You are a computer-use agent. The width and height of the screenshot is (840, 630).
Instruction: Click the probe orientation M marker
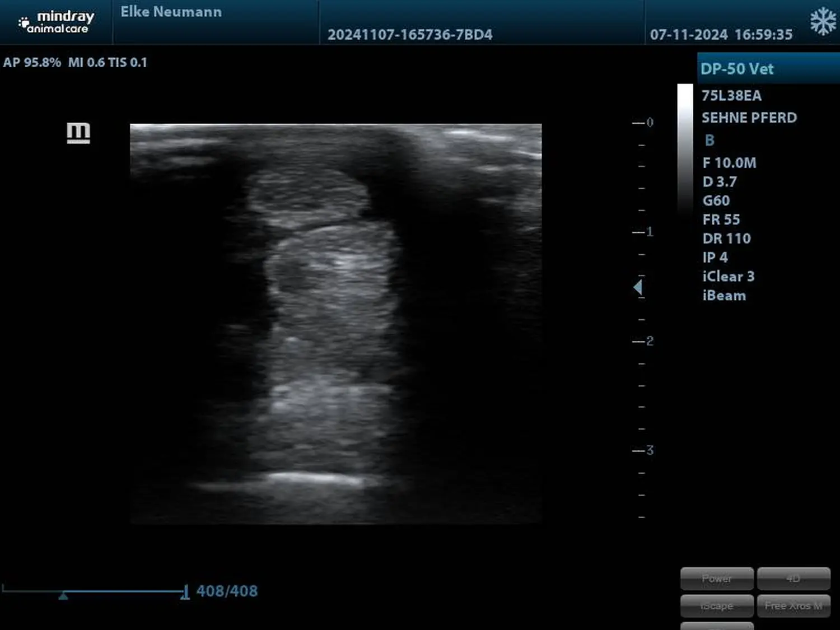(78, 133)
